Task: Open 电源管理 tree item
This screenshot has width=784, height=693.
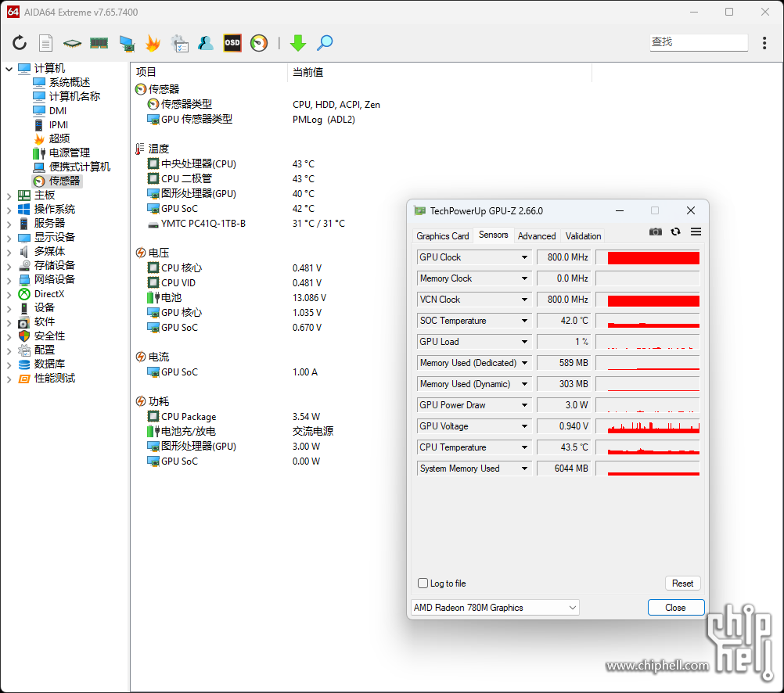Action: 70,153
